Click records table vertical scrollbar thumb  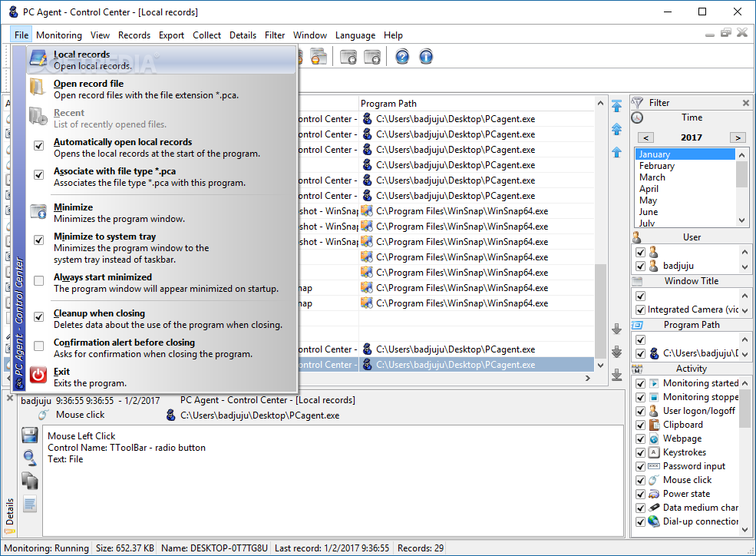point(600,312)
